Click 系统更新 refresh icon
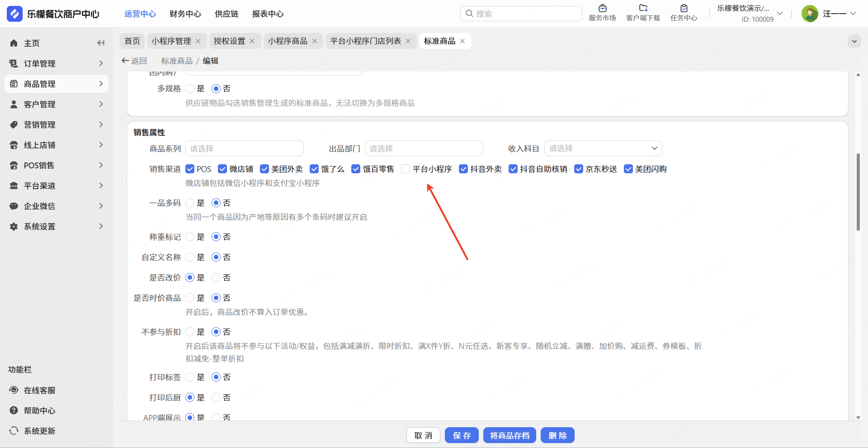Image resolution: width=868 pixels, height=448 pixels. click(14, 431)
